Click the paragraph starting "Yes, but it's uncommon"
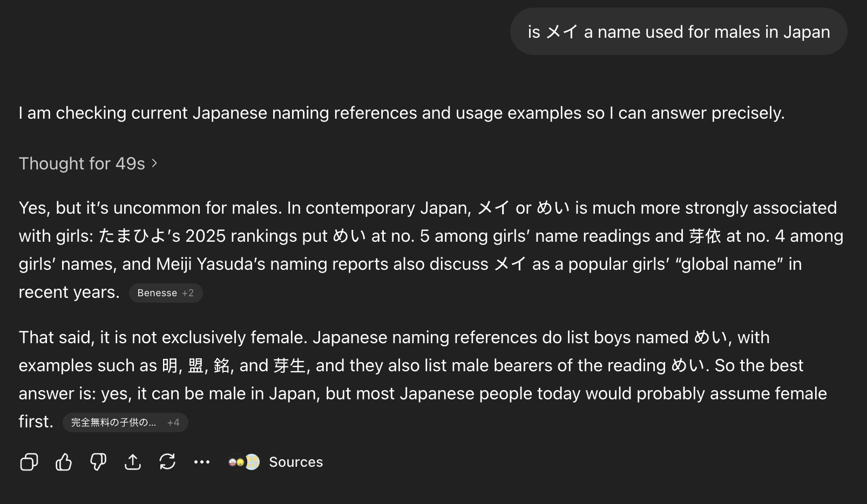 431,250
